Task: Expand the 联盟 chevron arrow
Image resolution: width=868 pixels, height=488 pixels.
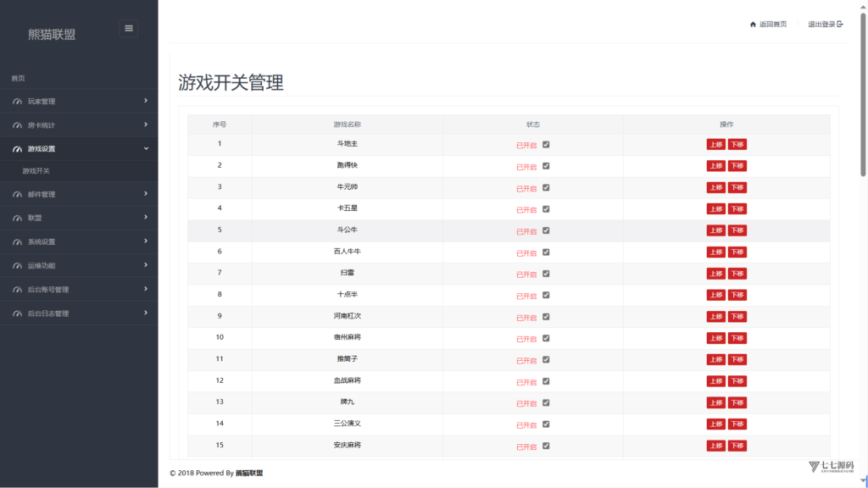Action: coord(146,218)
